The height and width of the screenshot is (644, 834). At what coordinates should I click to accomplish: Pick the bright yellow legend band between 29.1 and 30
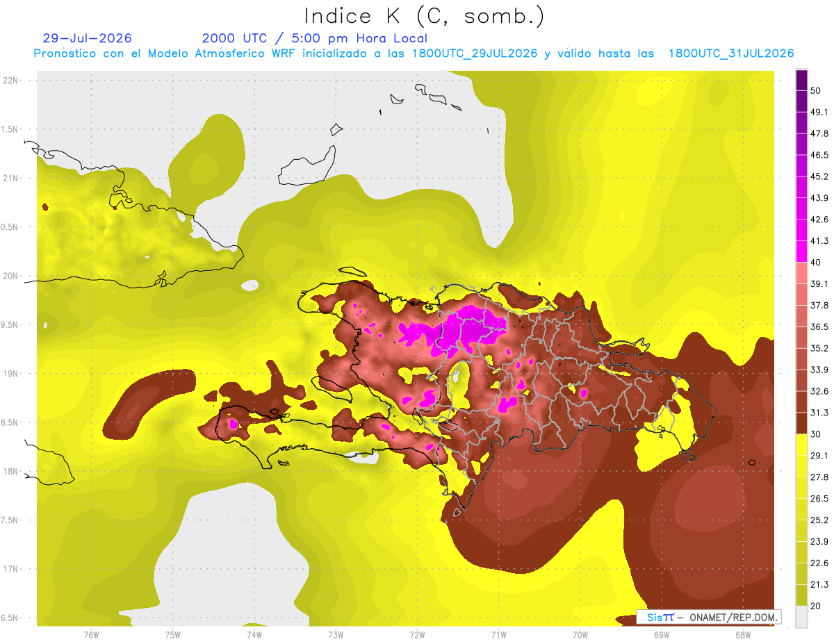(x=801, y=445)
